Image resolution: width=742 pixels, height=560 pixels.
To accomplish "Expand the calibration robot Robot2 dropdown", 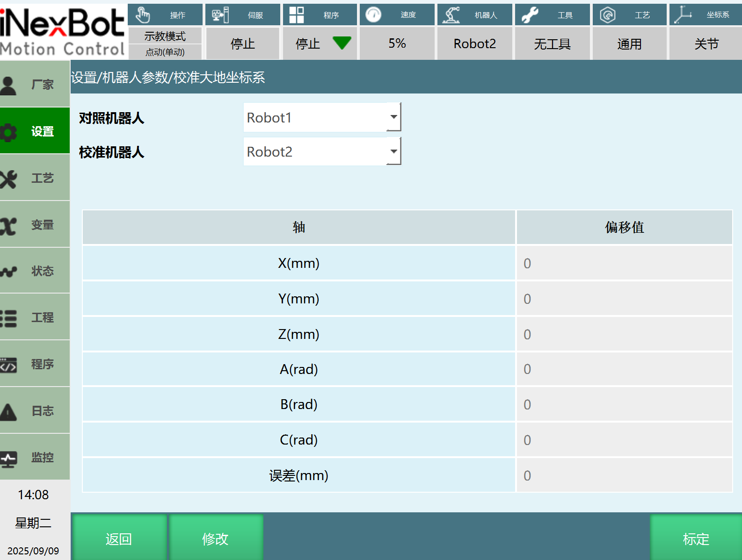I will point(393,151).
